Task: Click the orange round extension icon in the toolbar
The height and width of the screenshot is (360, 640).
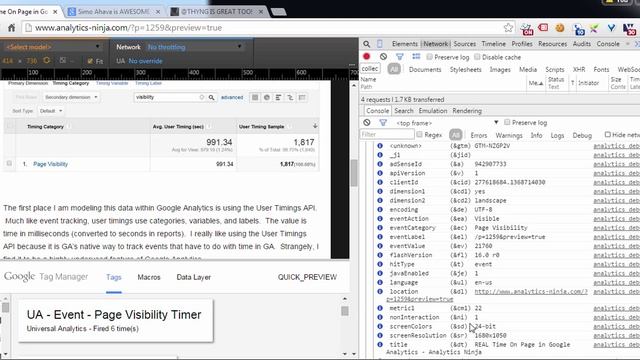Action: point(560,28)
